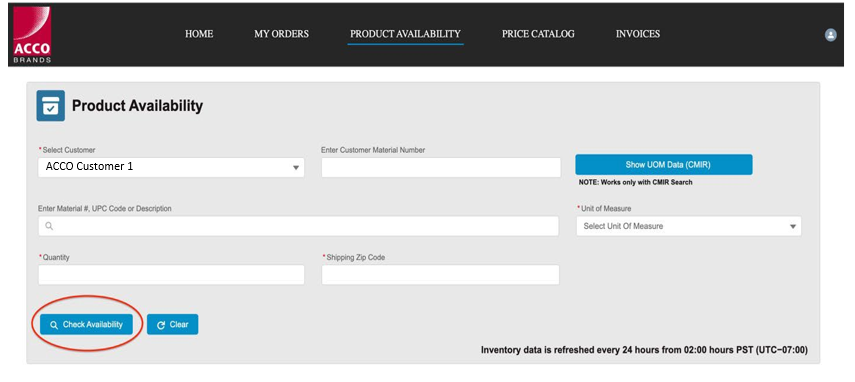Select the ACCO Customer 1 combo box
Viewport: 855px width, 382px height.
(171, 167)
